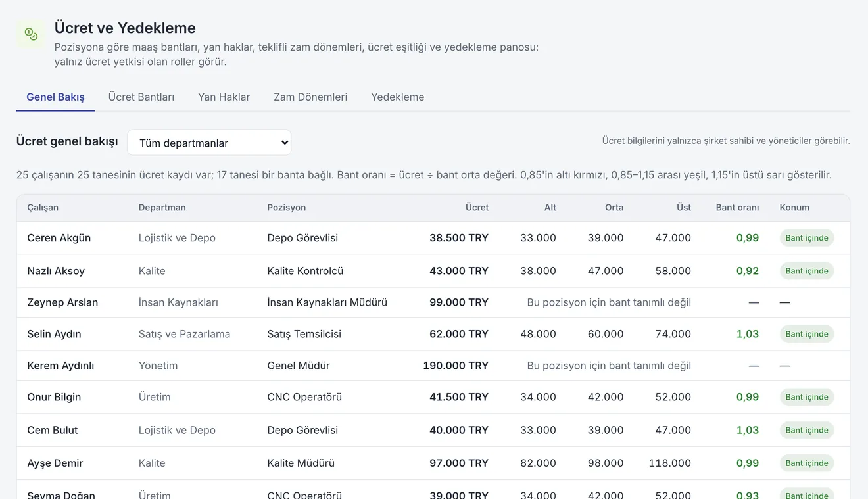The image size is (868, 499).
Task: Click the Çalışan column header
Action: click(x=43, y=207)
